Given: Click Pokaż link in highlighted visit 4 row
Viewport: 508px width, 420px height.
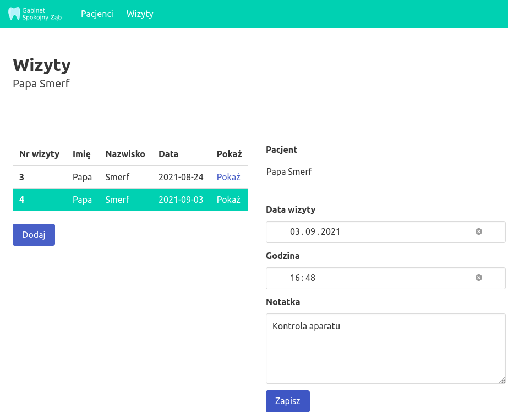Looking at the screenshot, I should coord(228,200).
